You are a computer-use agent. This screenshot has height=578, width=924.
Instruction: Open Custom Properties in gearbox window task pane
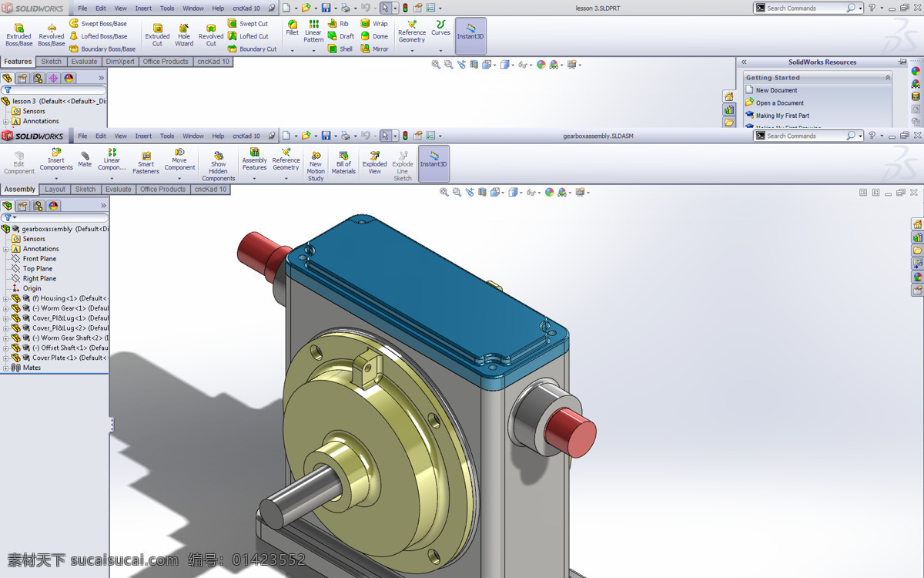pyautogui.click(x=917, y=290)
